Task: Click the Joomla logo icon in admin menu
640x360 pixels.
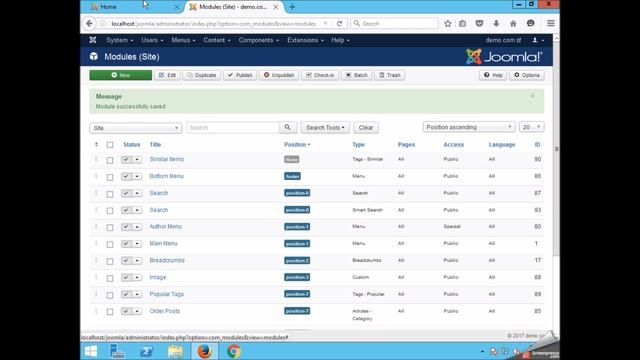Action: pyautogui.click(x=93, y=40)
